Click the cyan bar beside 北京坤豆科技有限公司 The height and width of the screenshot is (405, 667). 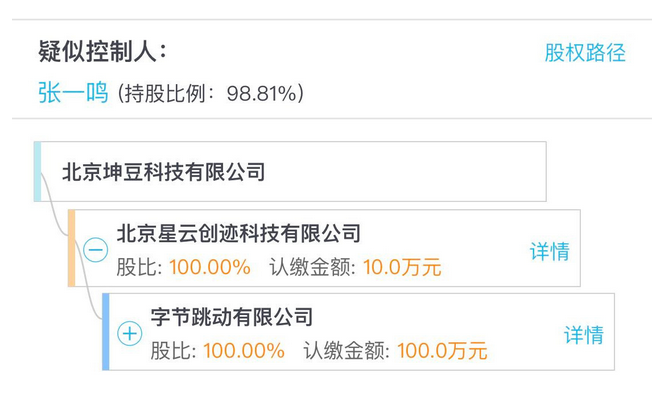tap(38, 172)
